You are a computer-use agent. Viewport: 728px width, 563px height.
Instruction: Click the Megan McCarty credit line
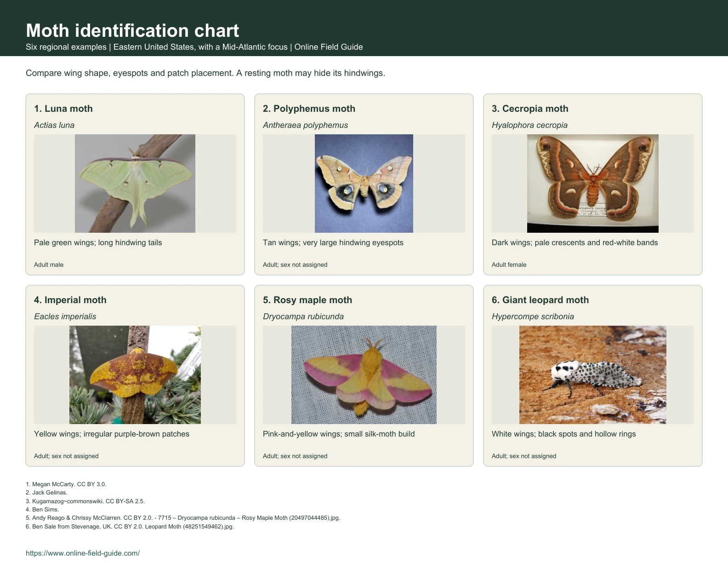pyautogui.click(x=66, y=484)
